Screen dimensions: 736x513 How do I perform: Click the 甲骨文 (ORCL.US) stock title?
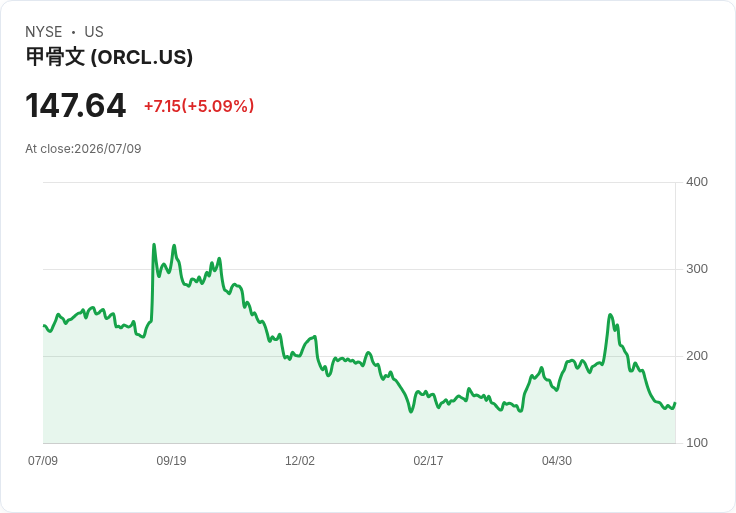click(x=109, y=57)
